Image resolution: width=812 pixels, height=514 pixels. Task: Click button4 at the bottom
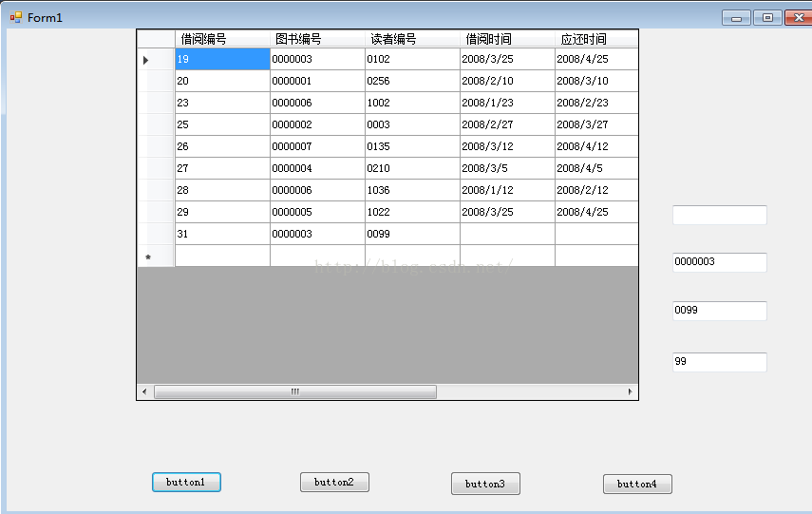[x=637, y=484]
